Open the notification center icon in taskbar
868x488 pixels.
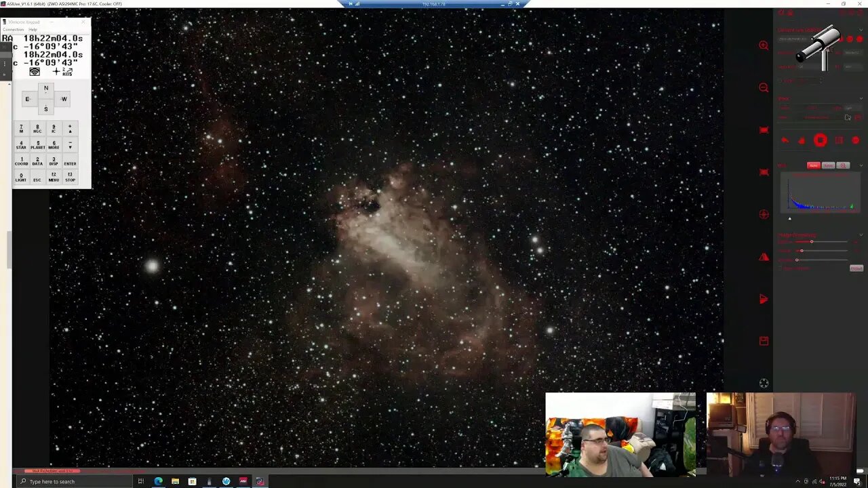(x=857, y=481)
